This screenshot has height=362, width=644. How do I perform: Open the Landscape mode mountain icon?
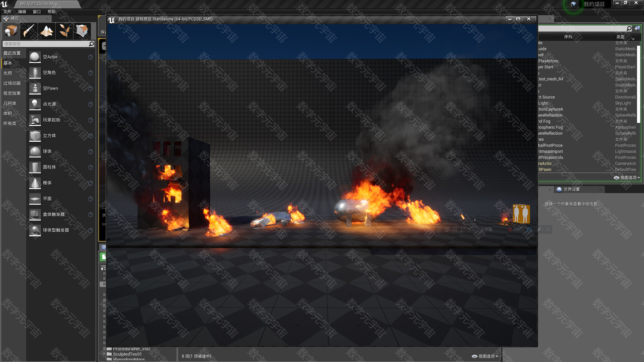pos(47,31)
